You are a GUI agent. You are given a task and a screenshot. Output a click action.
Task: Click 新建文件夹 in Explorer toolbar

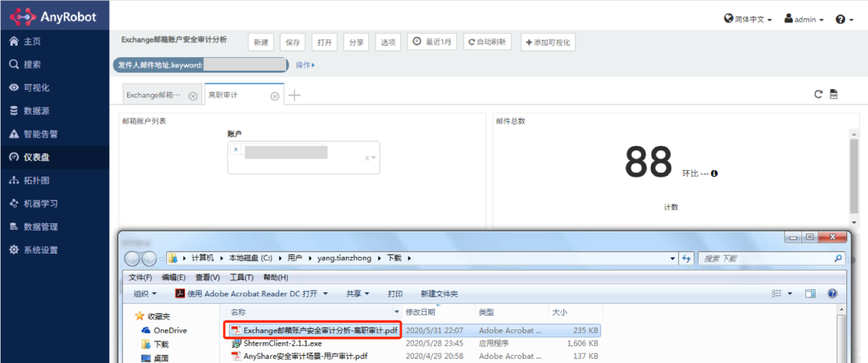(x=439, y=294)
